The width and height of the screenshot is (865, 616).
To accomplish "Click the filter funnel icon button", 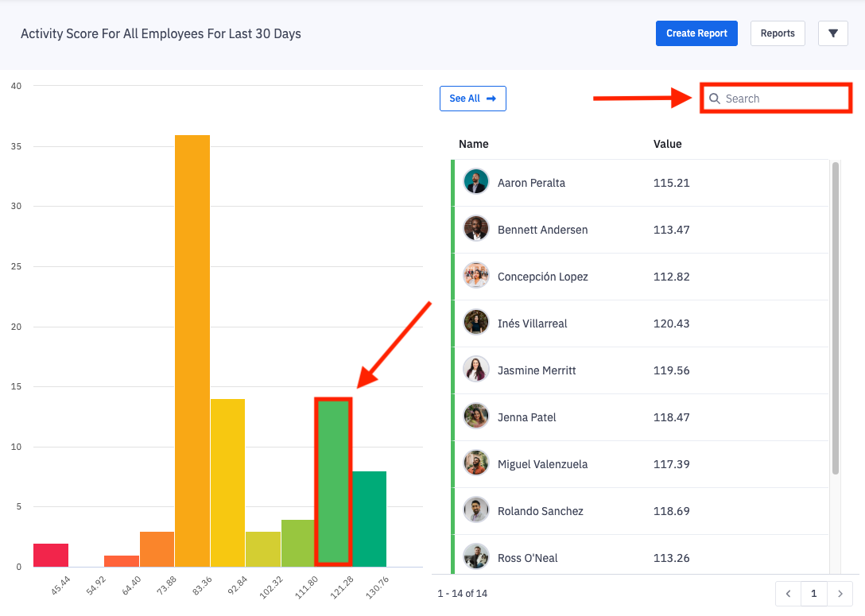I will coord(832,33).
